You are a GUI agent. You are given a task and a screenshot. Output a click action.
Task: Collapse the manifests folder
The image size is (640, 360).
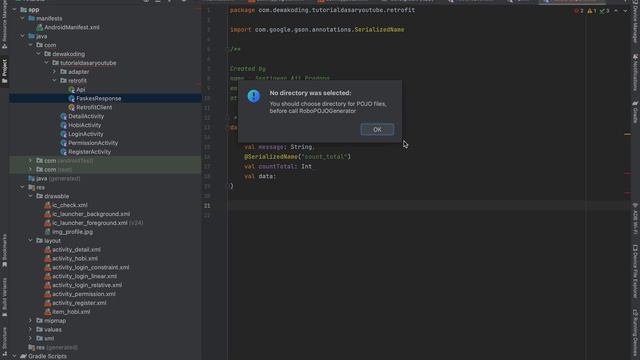tap(22, 18)
